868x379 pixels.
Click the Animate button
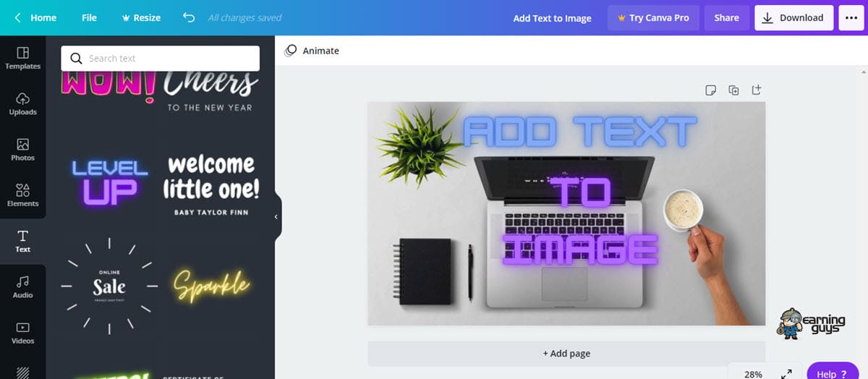click(x=312, y=51)
